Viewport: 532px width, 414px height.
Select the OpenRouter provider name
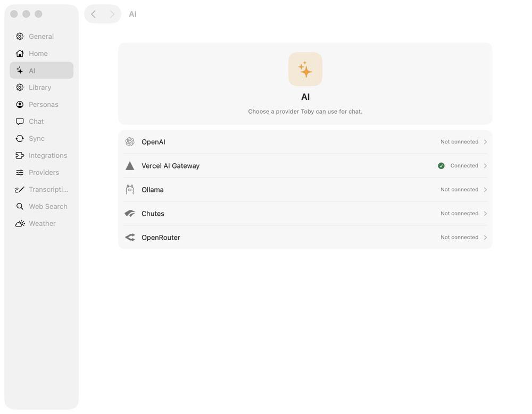pos(161,238)
